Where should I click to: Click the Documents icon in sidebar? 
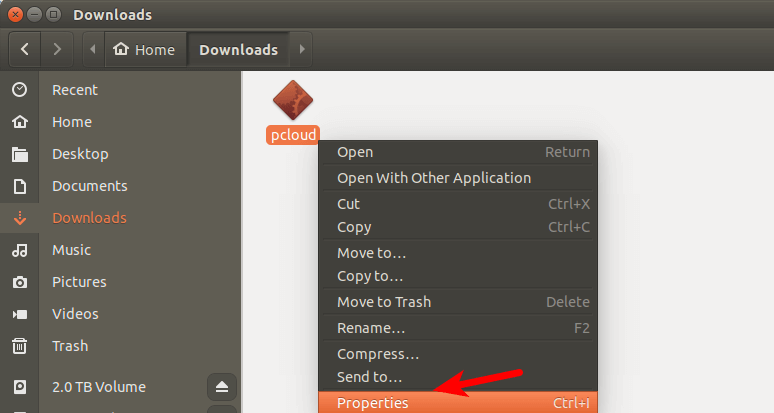click(x=19, y=186)
